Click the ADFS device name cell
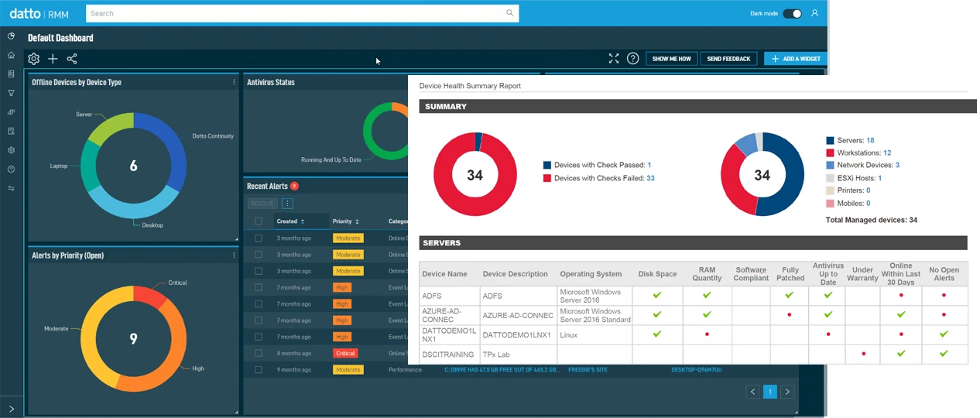 coord(449,296)
